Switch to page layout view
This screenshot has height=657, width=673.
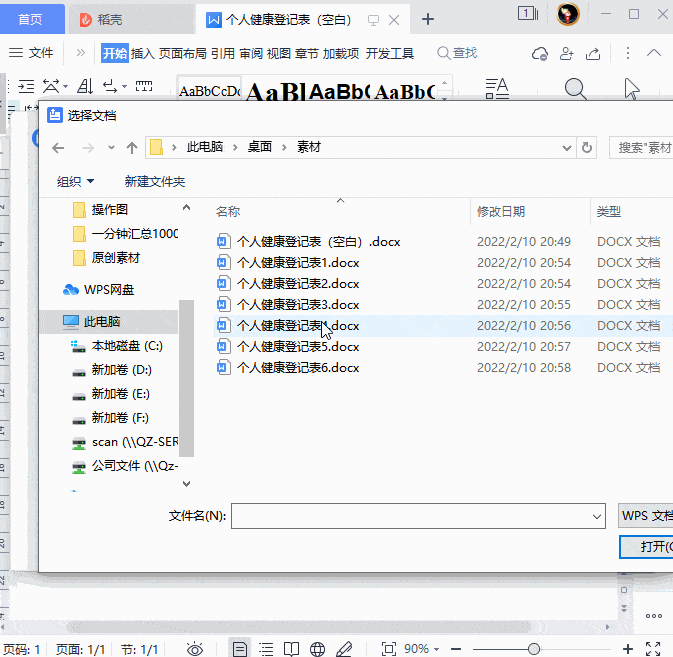point(239,649)
